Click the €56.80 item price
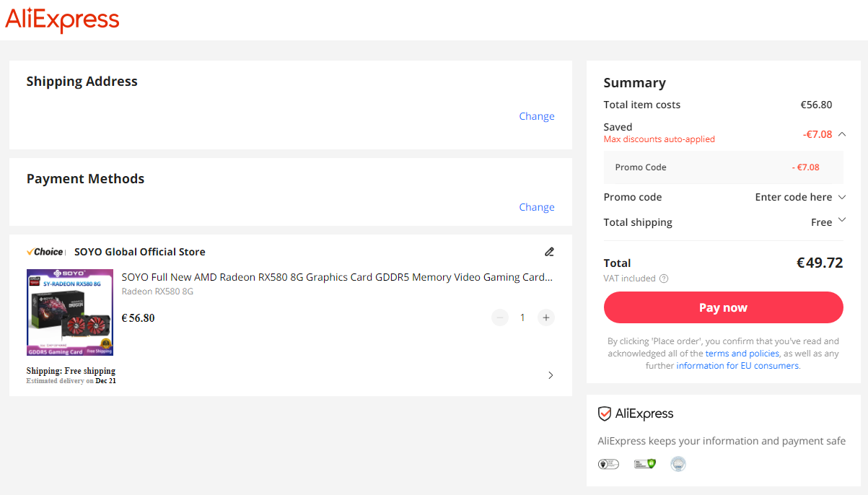Viewport: 868px width, 495px height. [138, 318]
